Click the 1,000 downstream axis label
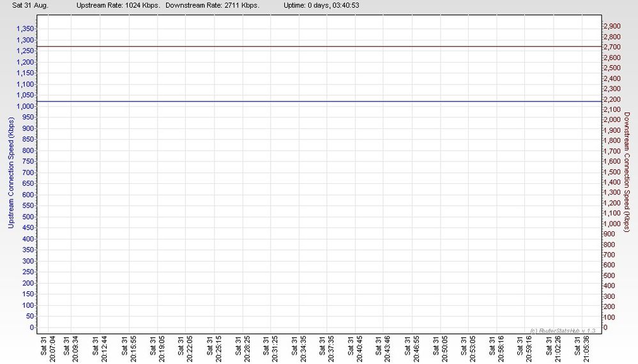Screen dimensions: 638x364 612,224
